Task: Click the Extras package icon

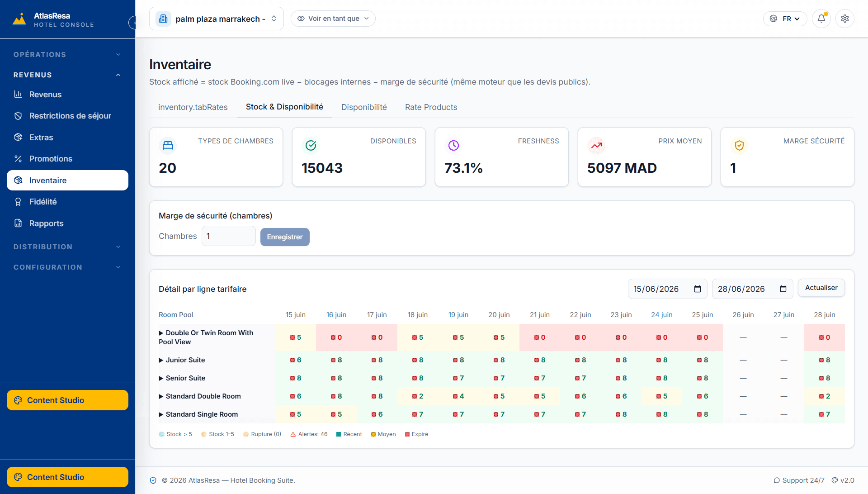Action: [x=18, y=137]
